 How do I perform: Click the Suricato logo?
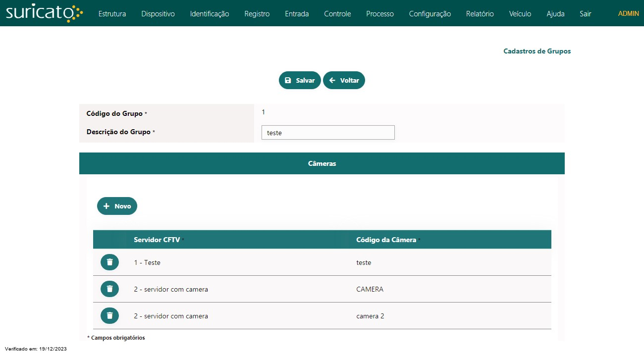tap(44, 13)
